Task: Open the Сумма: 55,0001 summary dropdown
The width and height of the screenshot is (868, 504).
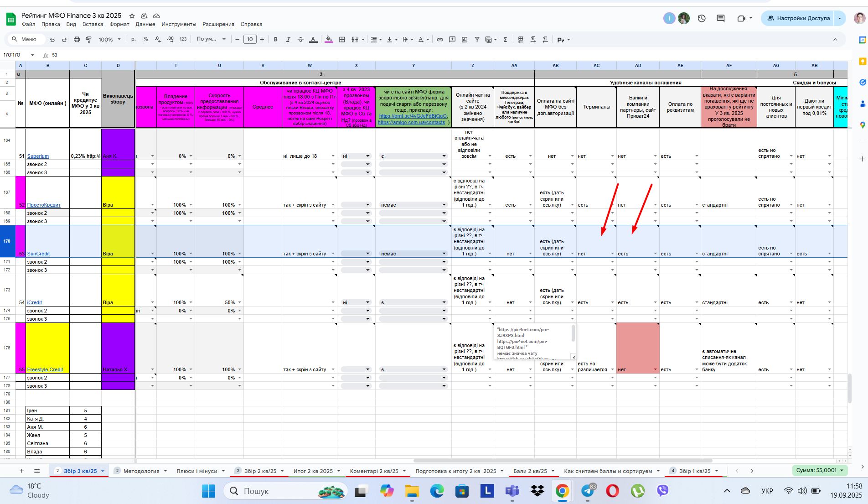Action: point(820,470)
